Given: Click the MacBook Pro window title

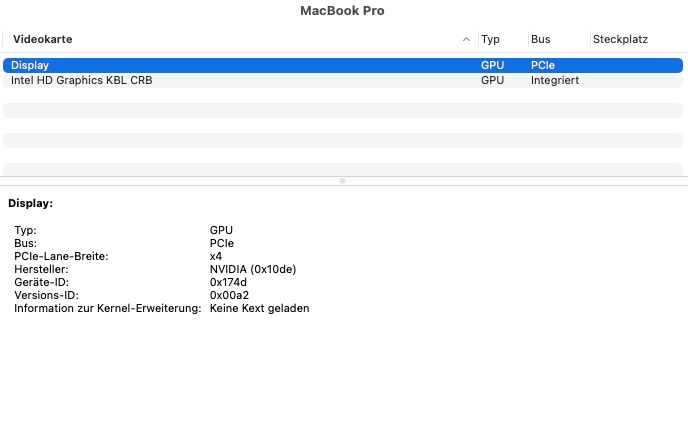Looking at the screenshot, I should 343,11.
